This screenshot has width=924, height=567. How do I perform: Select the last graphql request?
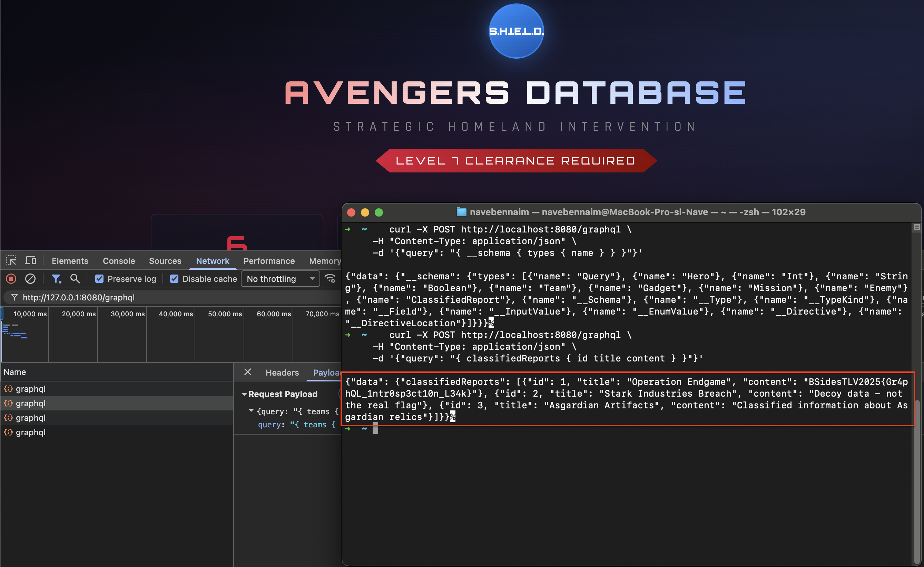31,432
